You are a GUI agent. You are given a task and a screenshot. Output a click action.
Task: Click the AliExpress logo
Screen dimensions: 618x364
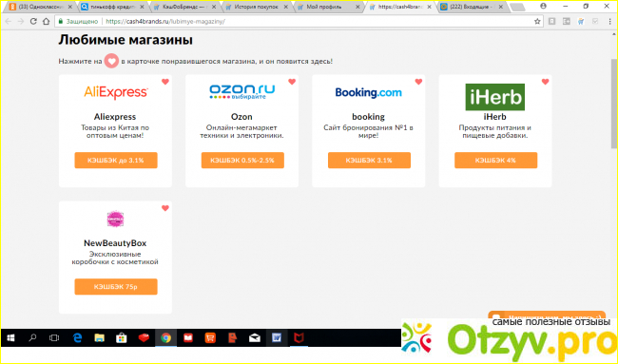(115, 92)
